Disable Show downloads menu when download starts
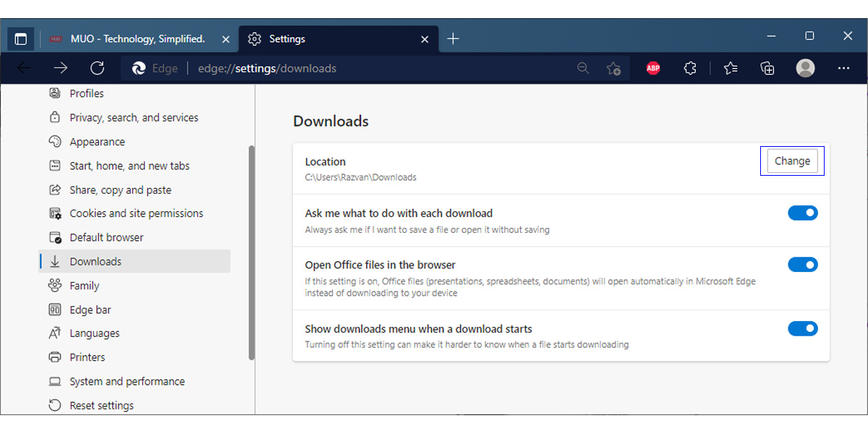This screenshot has height=434, width=868. (803, 328)
